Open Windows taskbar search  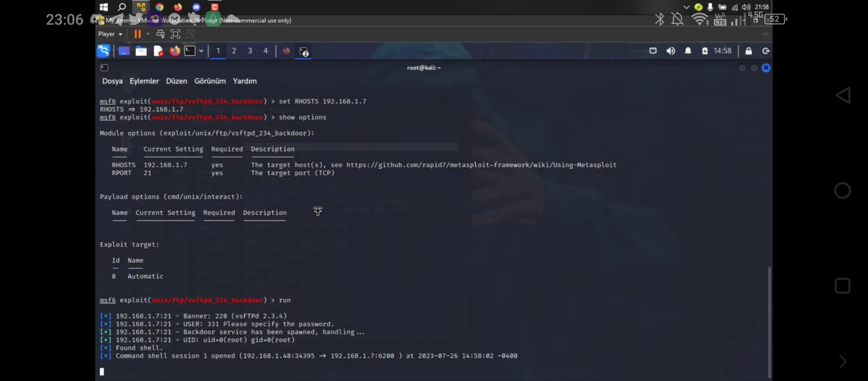(122, 7)
